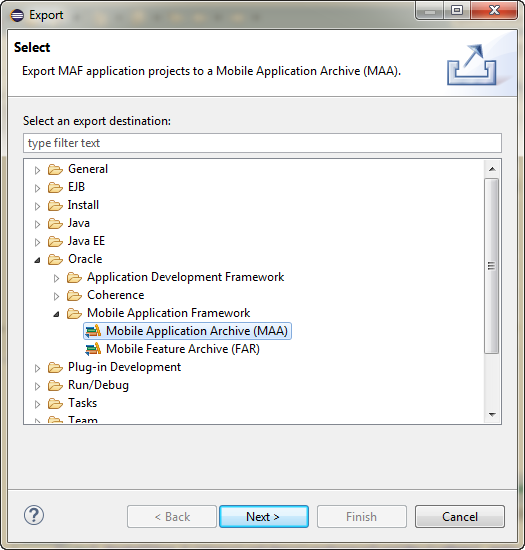
Task: Expand the Application Development Framework node
Action: [56, 278]
